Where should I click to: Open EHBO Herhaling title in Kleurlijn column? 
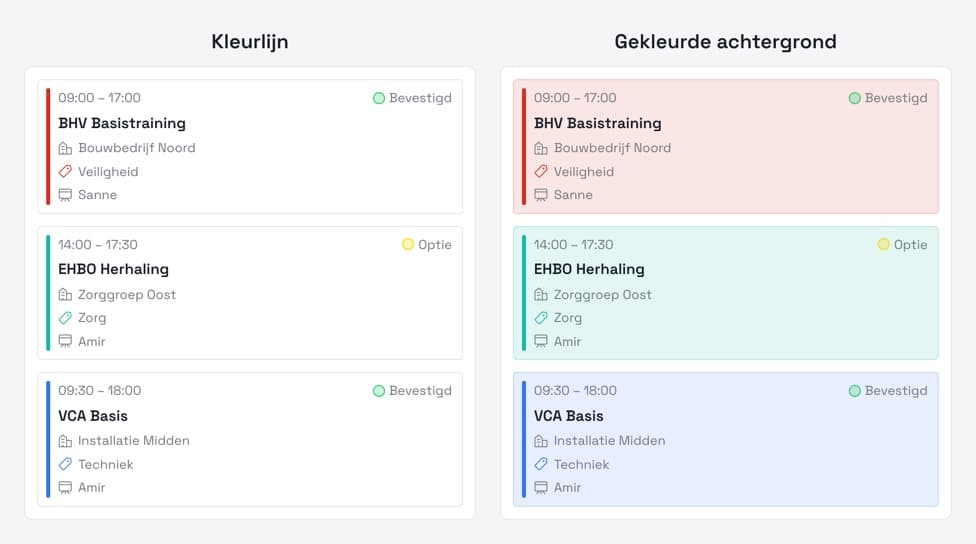coord(113,270)
